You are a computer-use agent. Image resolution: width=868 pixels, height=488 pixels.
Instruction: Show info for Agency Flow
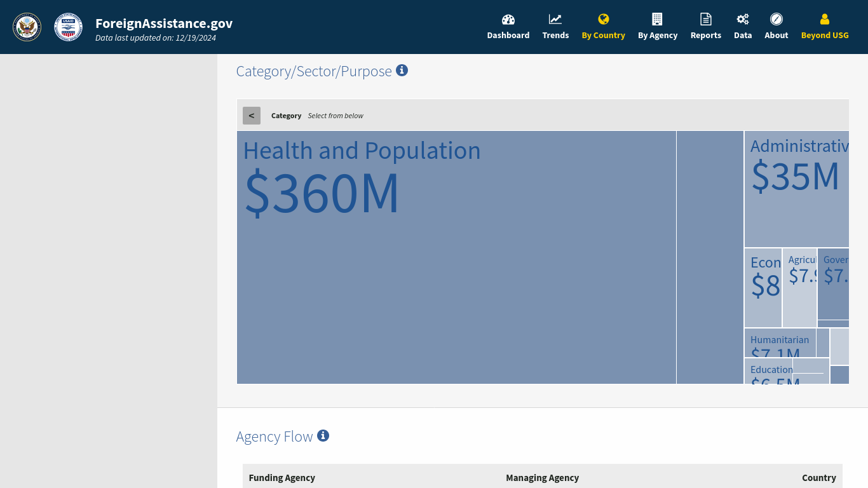click(x=323, y=436)
